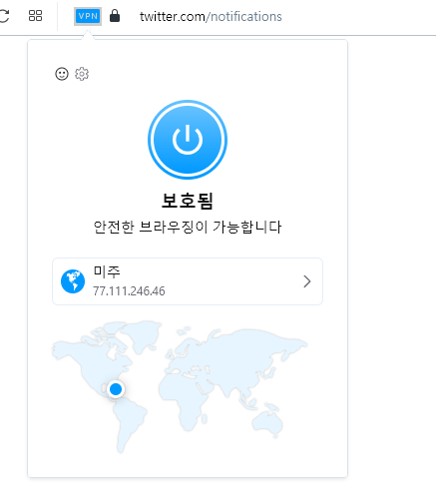Screen dimensions: 436x504
Task: Select the 미주 region label
Action: click(x=107, y=271)
